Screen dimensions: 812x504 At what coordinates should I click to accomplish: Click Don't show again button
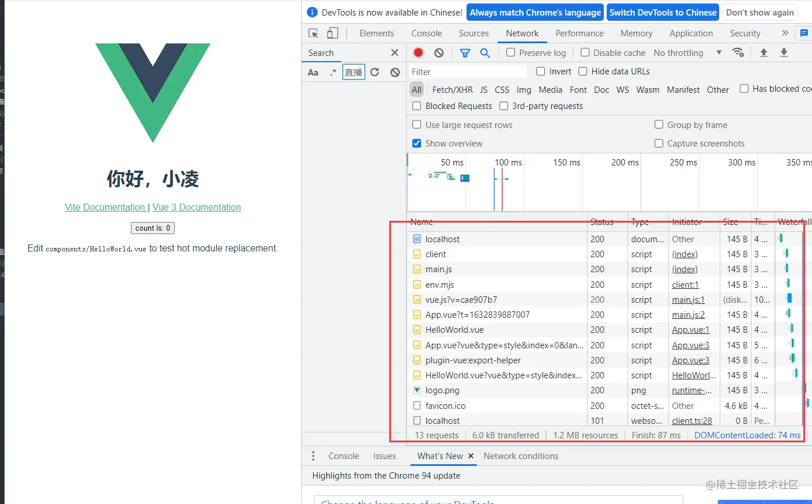click(760, 12)
